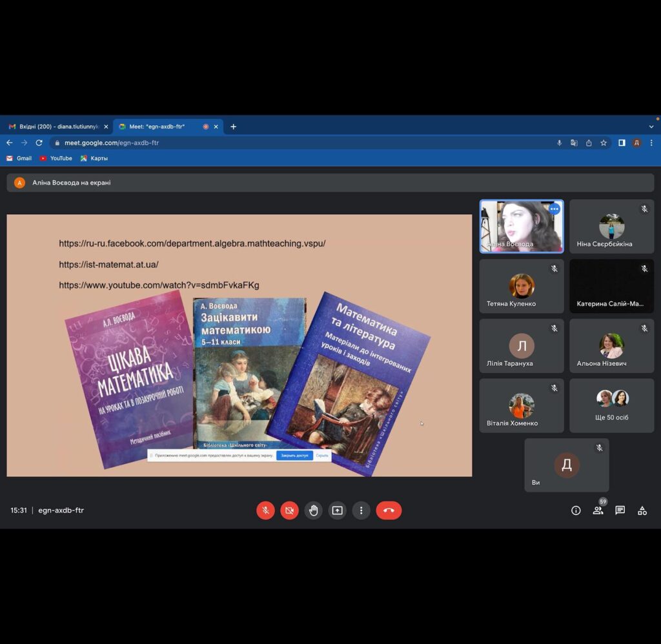Go back in browser history
The height and width of the screenshot is (644, 661).
click(9, 143)
